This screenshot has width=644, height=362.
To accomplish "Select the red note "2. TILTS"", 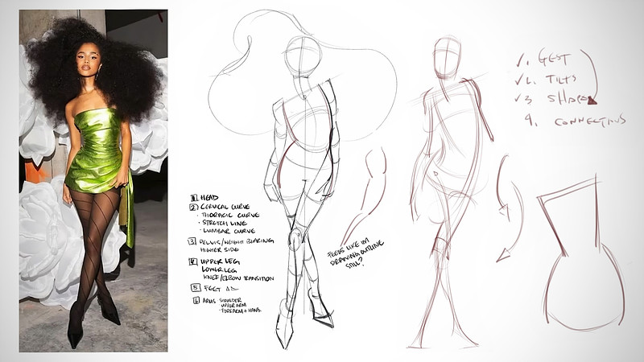I will pos(546,79).
